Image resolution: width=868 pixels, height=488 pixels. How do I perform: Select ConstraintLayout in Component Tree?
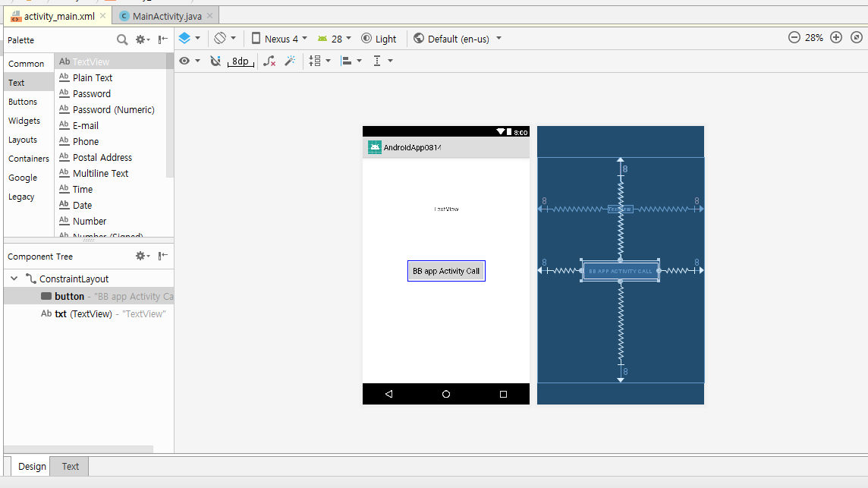click(74, 279)
